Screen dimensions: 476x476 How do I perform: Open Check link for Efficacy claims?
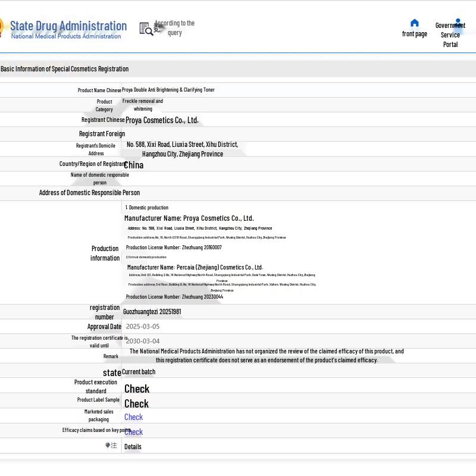tap(133, 432)
